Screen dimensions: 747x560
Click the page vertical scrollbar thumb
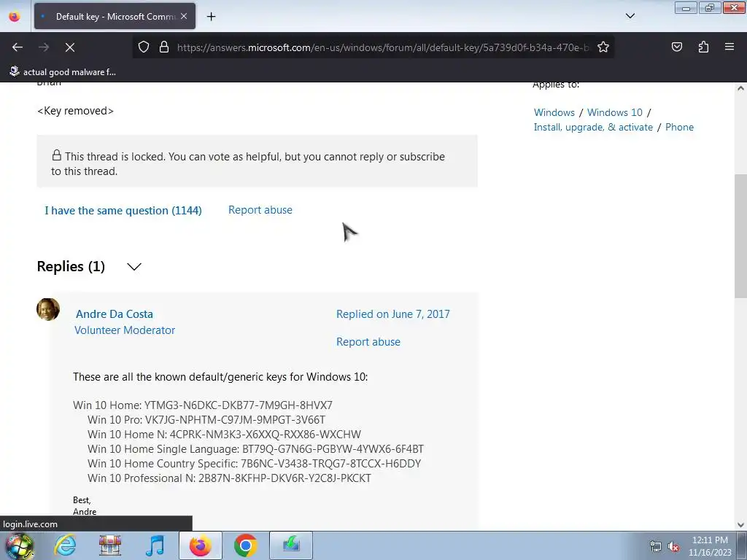point(740,236)
